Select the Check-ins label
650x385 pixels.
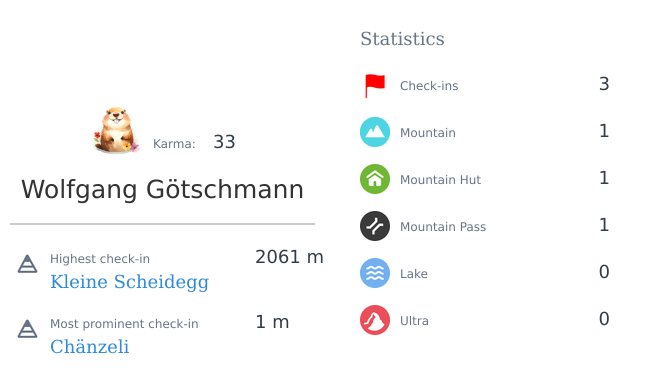[x=429, y=86]
